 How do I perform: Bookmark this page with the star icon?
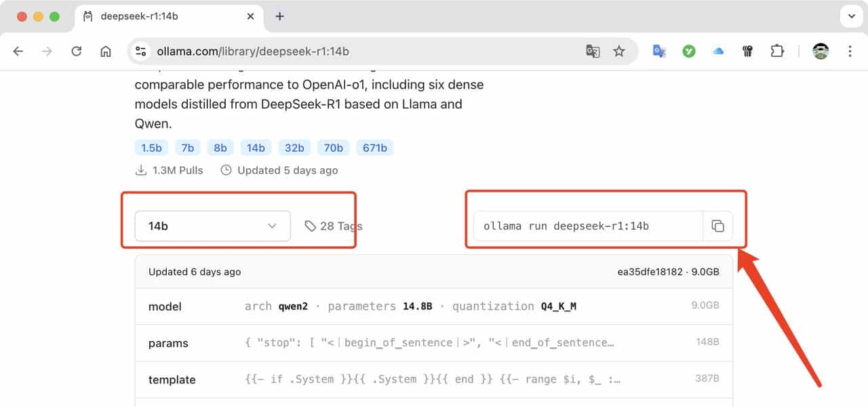click(x=619, y=52)
